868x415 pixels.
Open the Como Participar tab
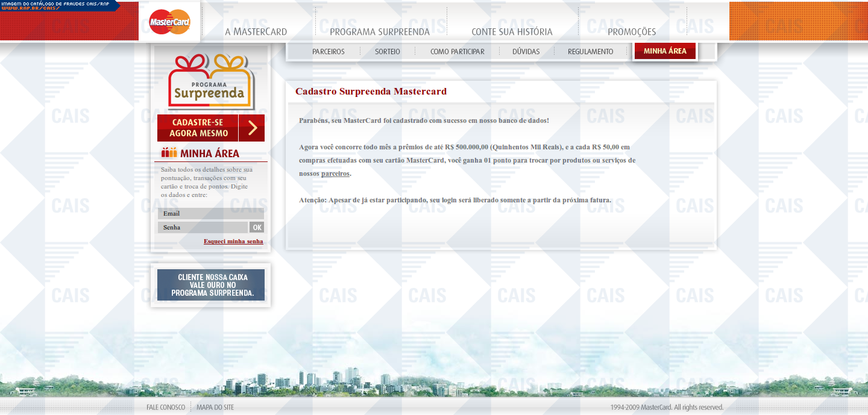(457, 52)
